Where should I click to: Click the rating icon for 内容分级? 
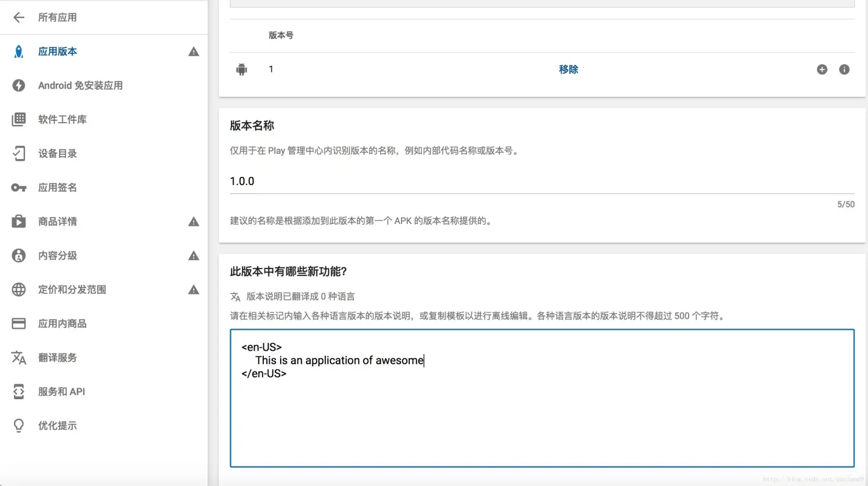click(x=19, y=256)
